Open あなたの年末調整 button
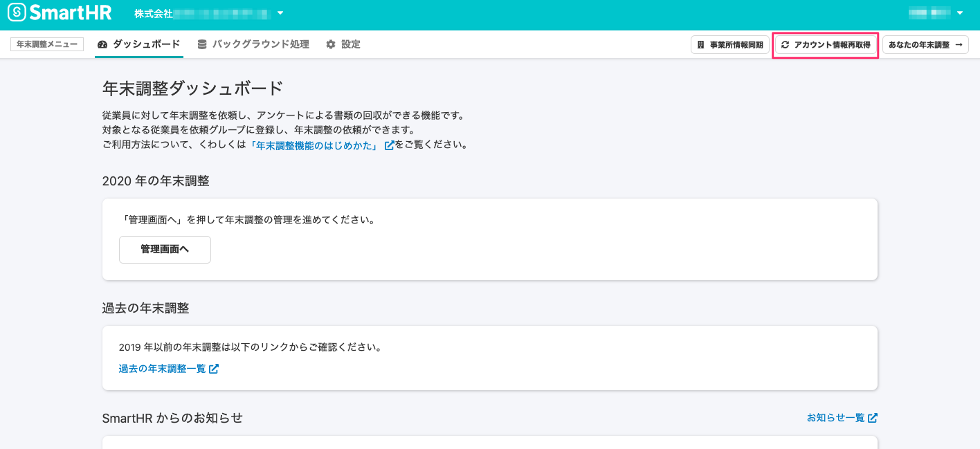Viewport: 980px width, 449px height. [925, 45]
